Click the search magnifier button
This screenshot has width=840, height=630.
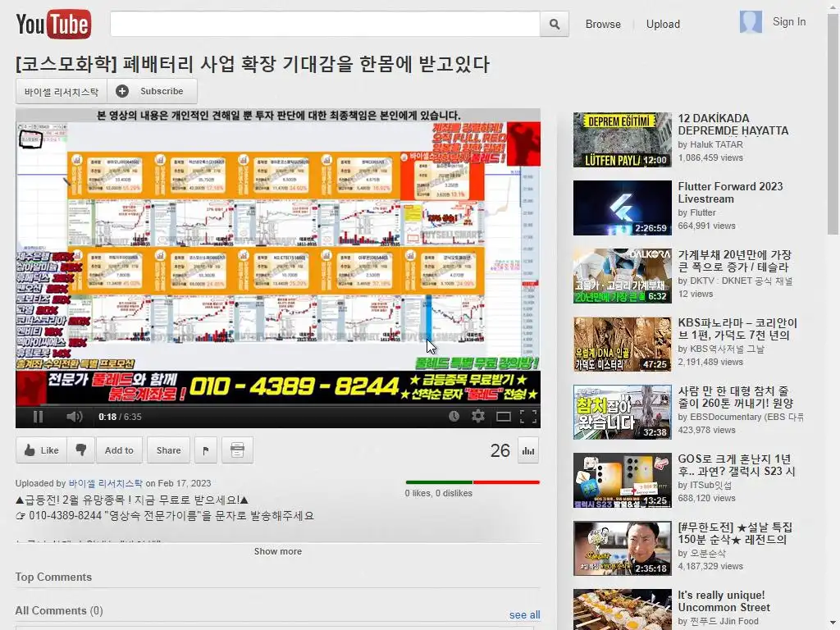555,24
